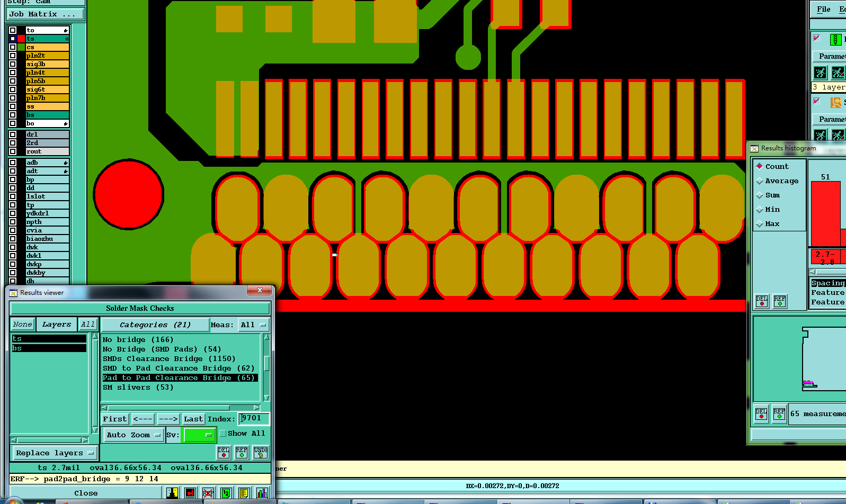Click REF icon in Results viewer
This screenshot has width=846, height=504.
click(x=242, y=452)
